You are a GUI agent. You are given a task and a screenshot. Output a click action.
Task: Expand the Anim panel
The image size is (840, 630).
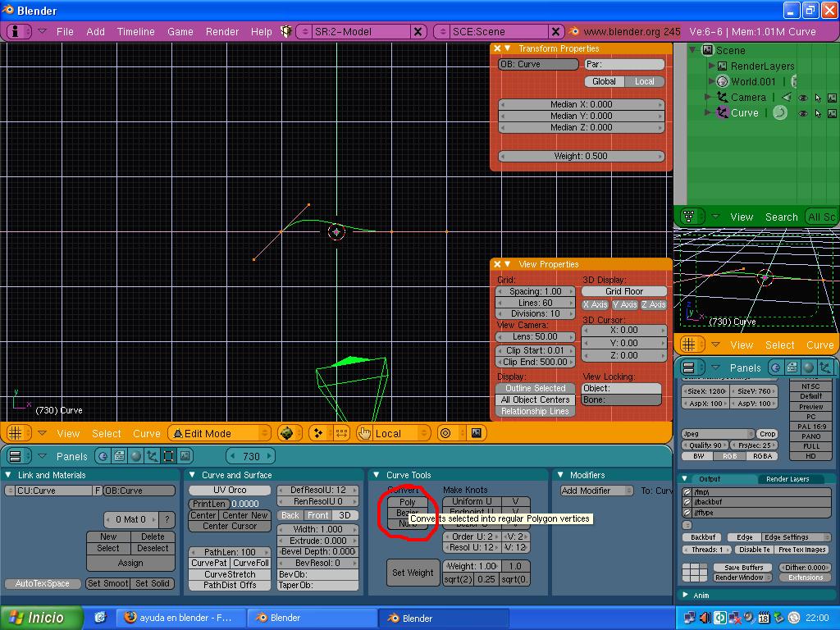[x=685, y=596]
